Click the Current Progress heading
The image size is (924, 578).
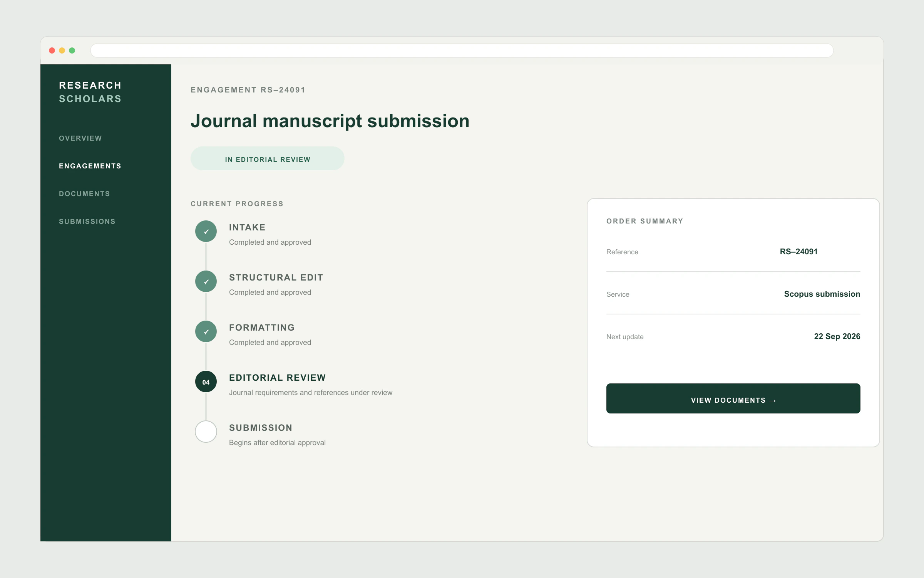pos(237,204)
